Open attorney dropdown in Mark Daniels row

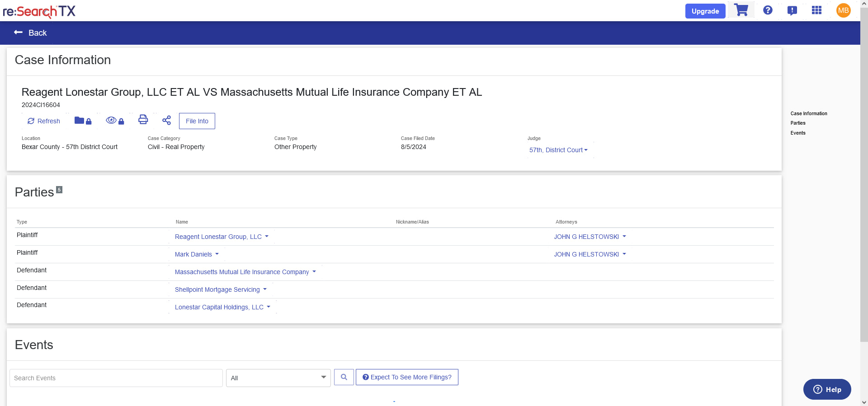click(590, 254)
